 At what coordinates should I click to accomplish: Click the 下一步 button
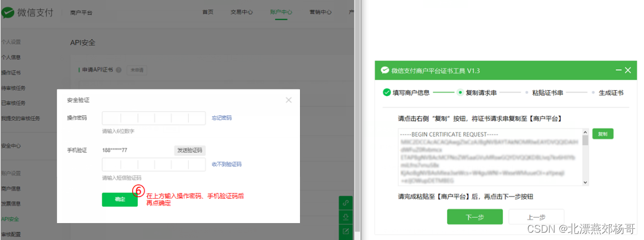coord(475,217)
